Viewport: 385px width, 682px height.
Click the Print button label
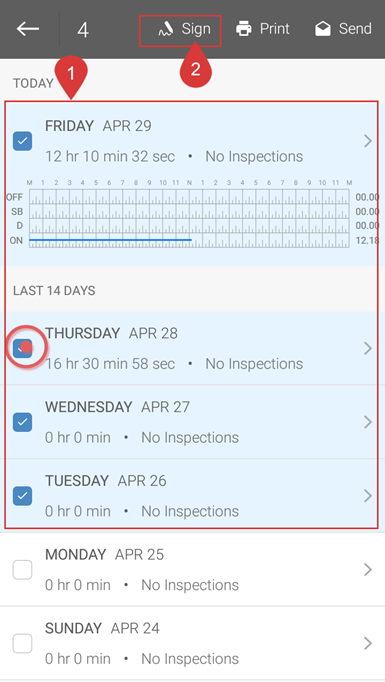pos(275,29)
